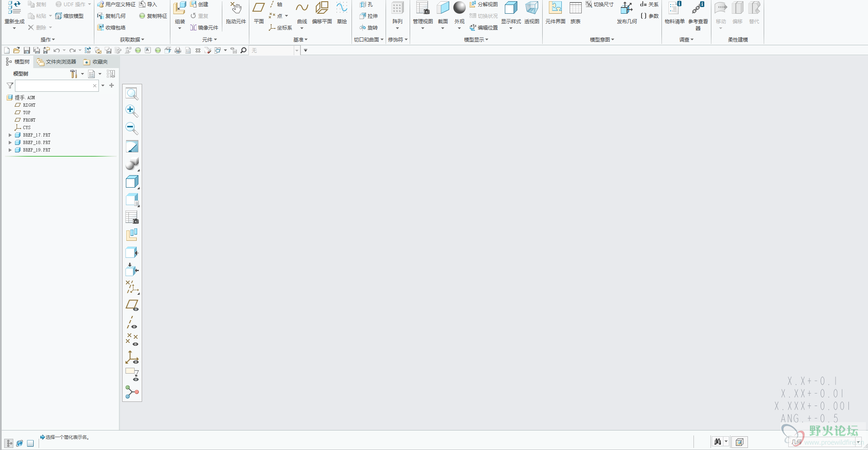Switch to the 收藏夹 tab
The image size is (868, 450).
click(x=96, y=61)
